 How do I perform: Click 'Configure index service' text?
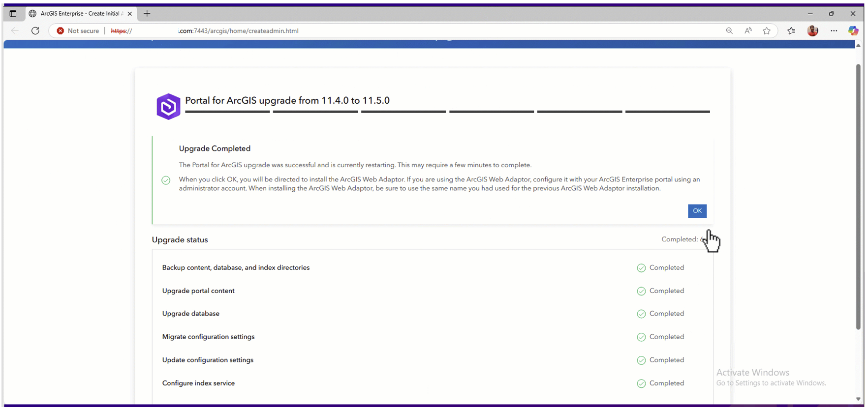(198, 383)
